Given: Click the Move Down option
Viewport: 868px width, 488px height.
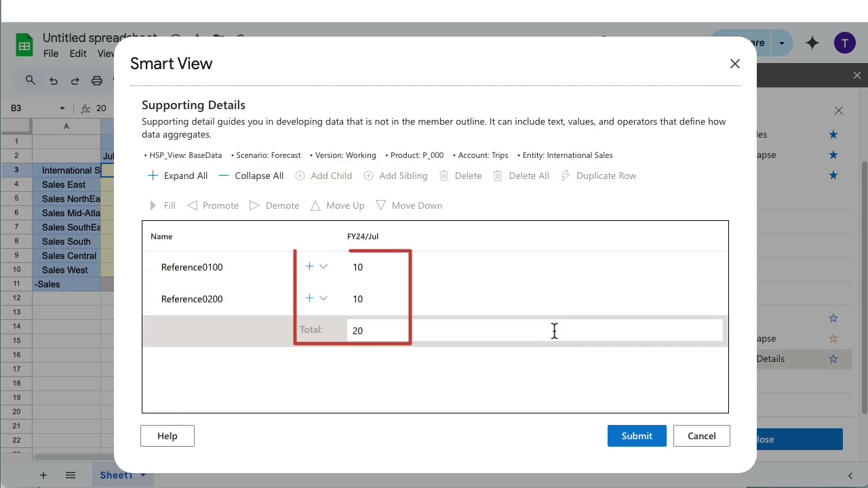Looking at the screenshot, I should click(409, 205).
